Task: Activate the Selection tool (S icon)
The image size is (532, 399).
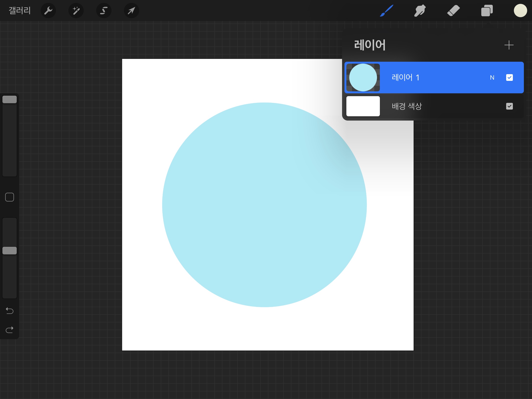Action: (104, 11)
